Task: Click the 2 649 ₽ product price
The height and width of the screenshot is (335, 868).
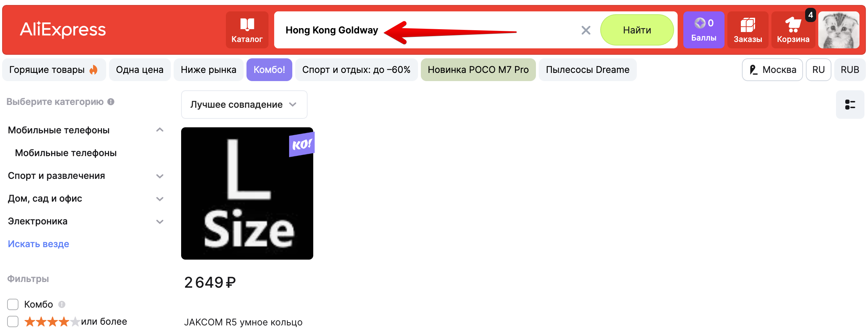Action: pos(210,283)
